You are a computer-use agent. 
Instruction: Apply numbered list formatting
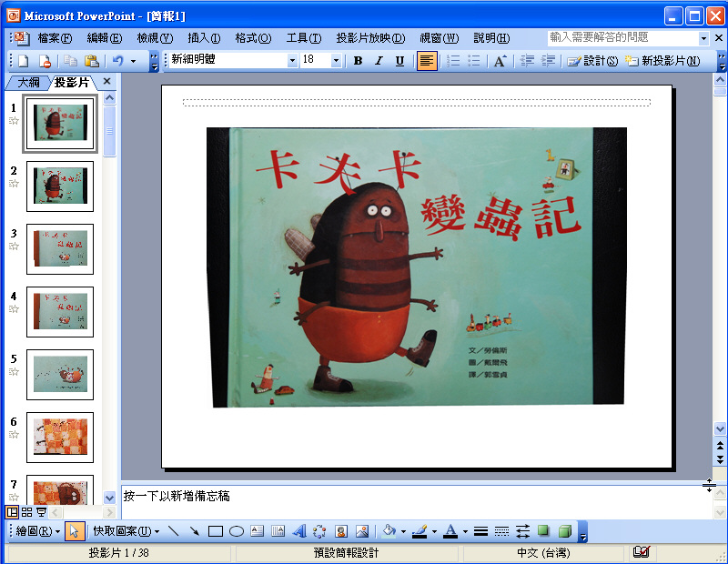[452, 61]
